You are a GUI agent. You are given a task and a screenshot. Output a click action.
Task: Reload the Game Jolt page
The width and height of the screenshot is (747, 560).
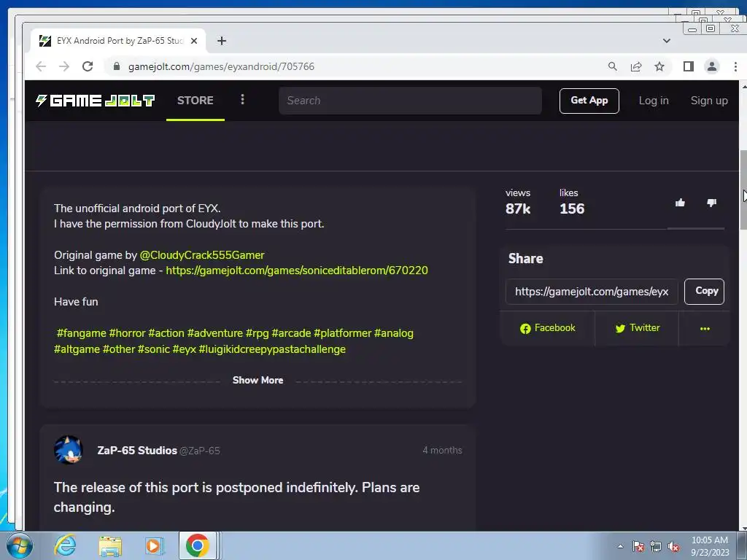pos(88,66)
